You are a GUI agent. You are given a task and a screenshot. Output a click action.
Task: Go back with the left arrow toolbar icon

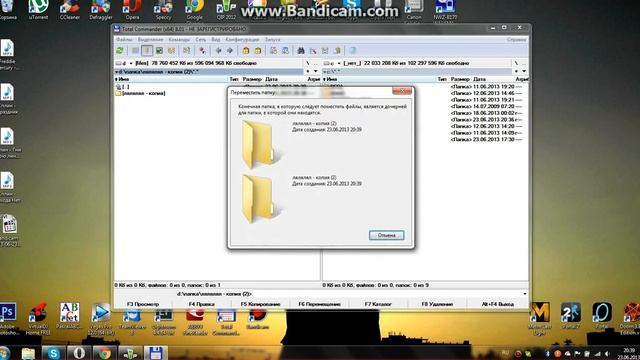[x=218, y=51]
